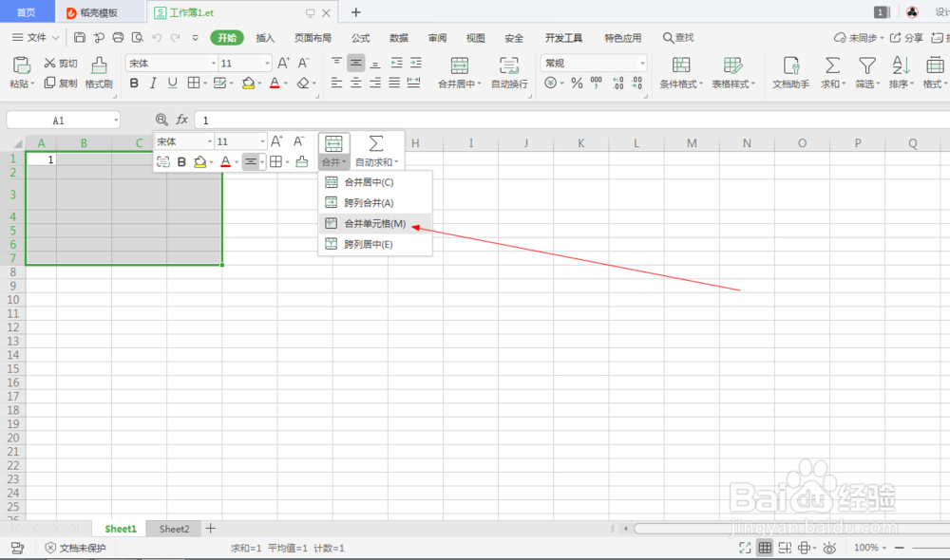Image resolution: width=950 pixels, height=560 pixels.
Task: Open the 页面布局 ribbon tab
Action: coord(313,38)
